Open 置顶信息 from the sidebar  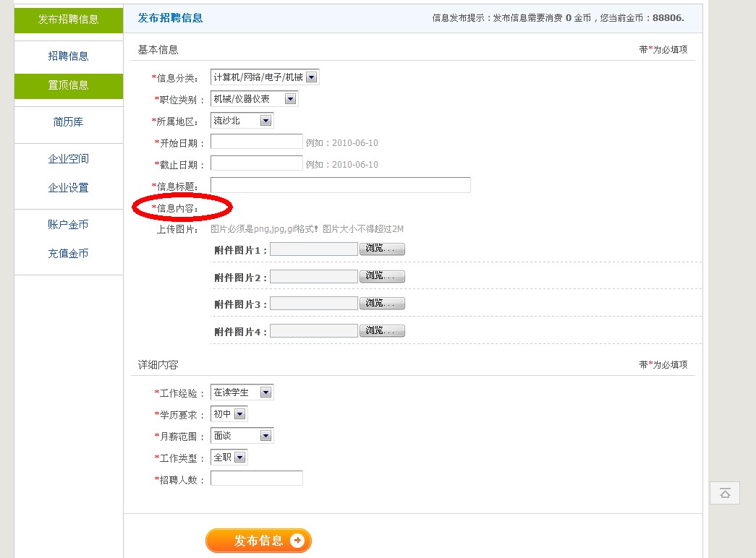(x=67, y=86)
